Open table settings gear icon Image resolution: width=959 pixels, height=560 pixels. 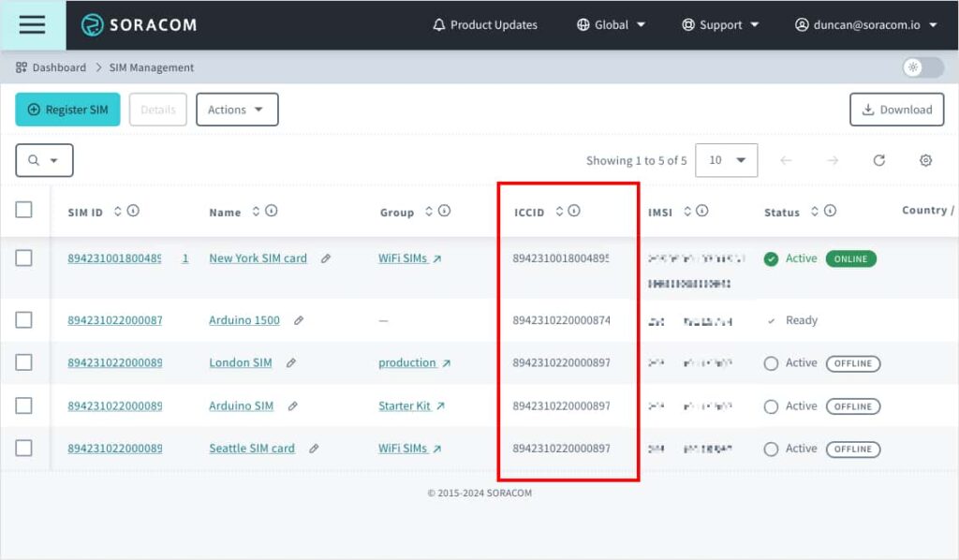(925, 160)
